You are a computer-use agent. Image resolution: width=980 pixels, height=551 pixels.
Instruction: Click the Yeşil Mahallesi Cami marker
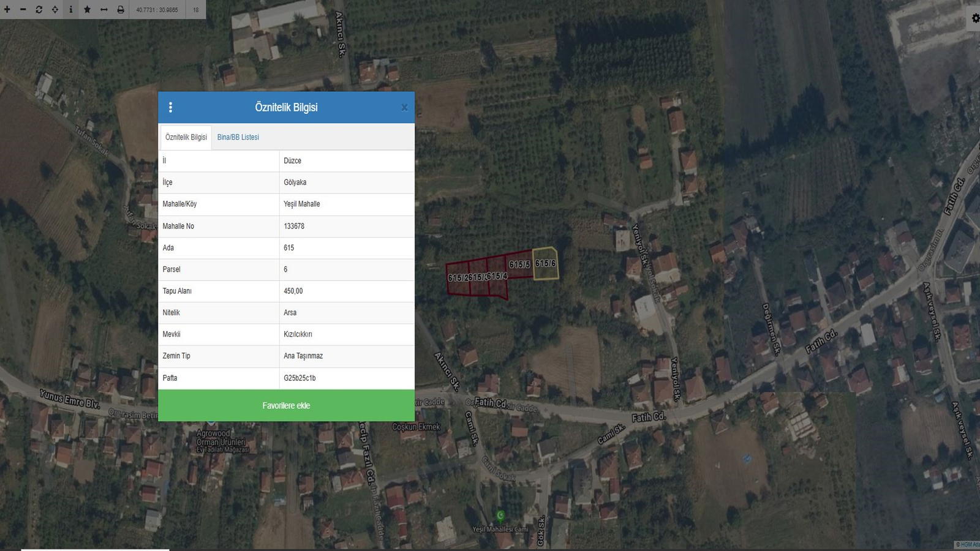(500, 515)
